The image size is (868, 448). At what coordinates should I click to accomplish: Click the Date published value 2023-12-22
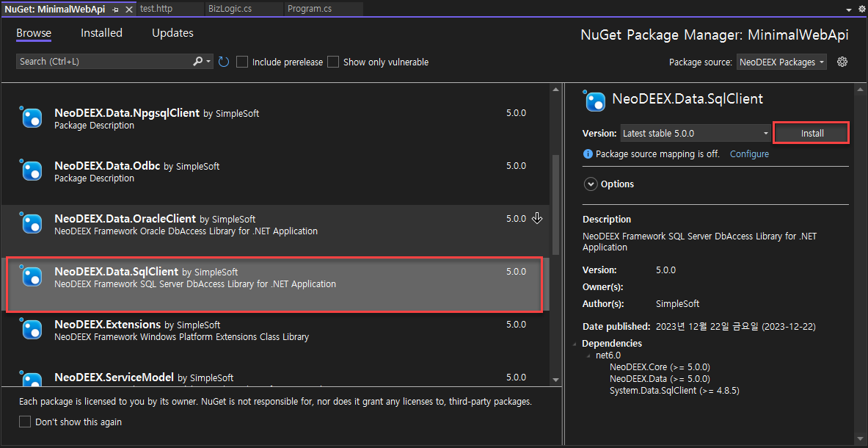coord(736,326)
